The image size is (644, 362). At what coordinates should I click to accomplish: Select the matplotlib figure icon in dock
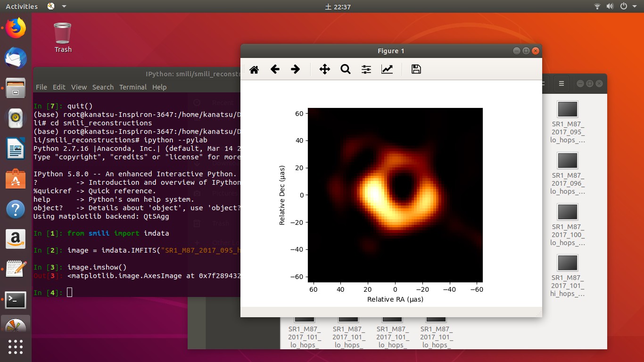pyautogui.click(x=16, y=325)
